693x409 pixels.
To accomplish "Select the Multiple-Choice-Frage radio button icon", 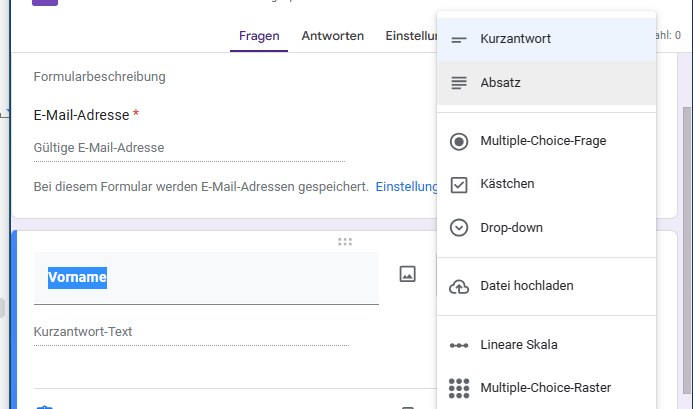I will click(x=459, y=141).
